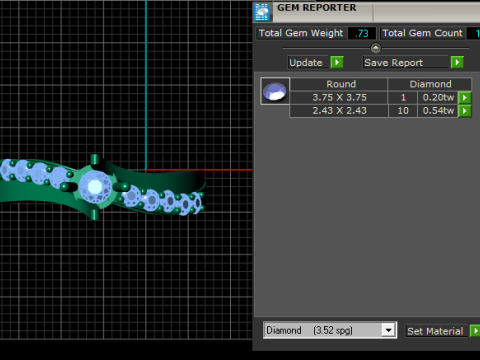Click the green arrow for 0.20tw row

[465, 98]
